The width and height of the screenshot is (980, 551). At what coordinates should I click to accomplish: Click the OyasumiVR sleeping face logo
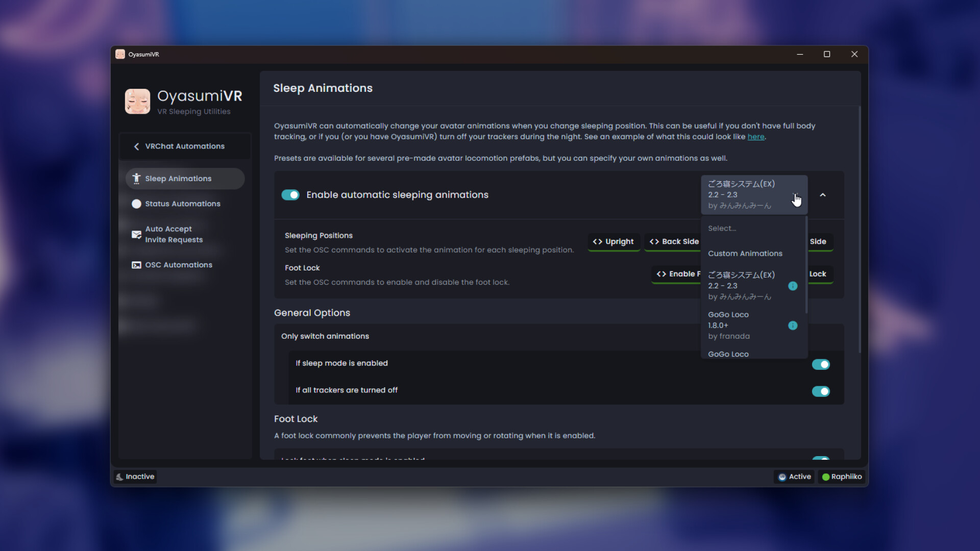(137, 101)
